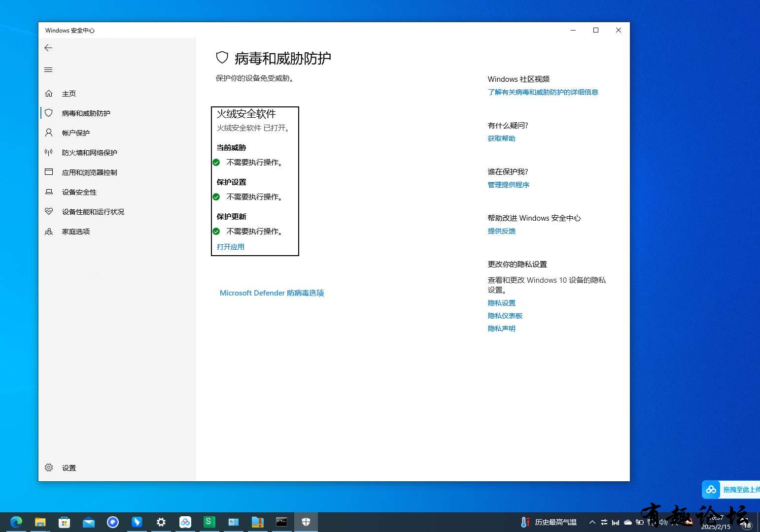Show hidden tray icons with the chevron
The image size is (760, 532).
click(x=592, y=522)
